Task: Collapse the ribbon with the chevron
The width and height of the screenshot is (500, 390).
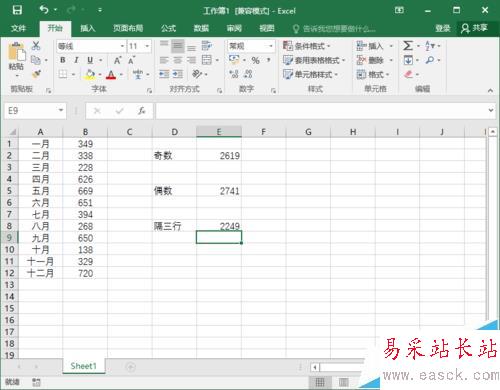Action: tap(490, 90)
